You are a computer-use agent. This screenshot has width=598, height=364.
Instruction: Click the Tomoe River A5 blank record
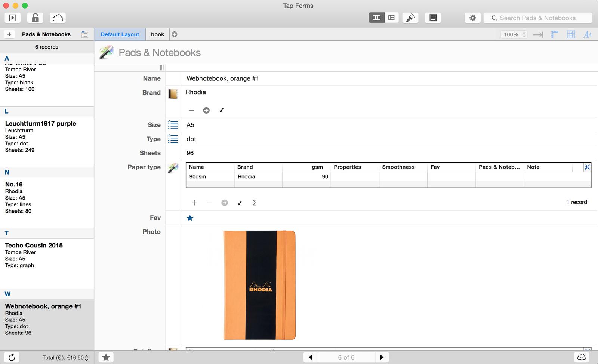(47, 85)
